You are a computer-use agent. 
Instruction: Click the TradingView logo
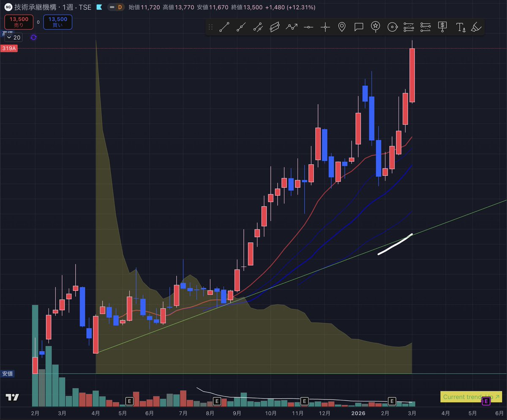[x=12, y=397]
